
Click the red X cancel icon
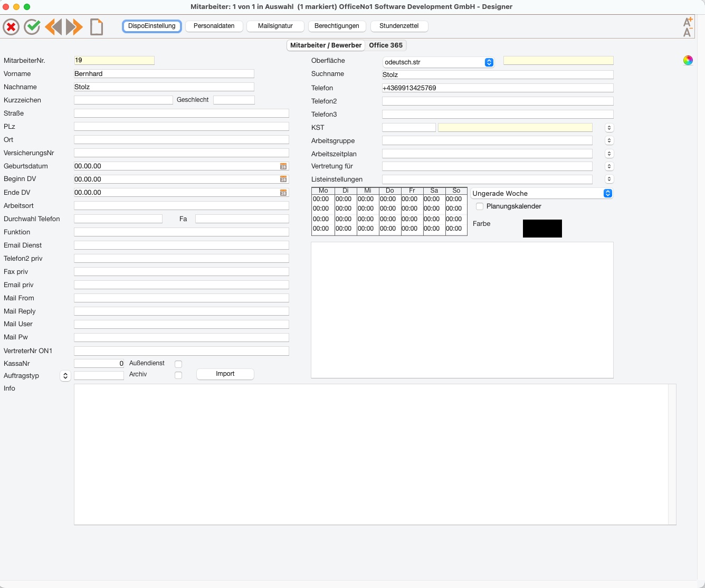(x=11, y=27)
